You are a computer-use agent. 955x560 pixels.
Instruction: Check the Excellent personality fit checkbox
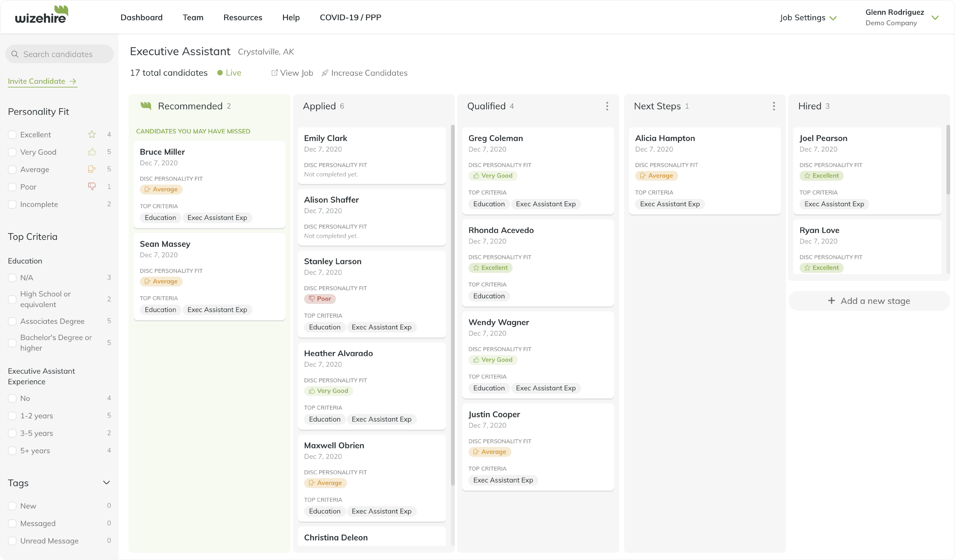coord(12,135)
